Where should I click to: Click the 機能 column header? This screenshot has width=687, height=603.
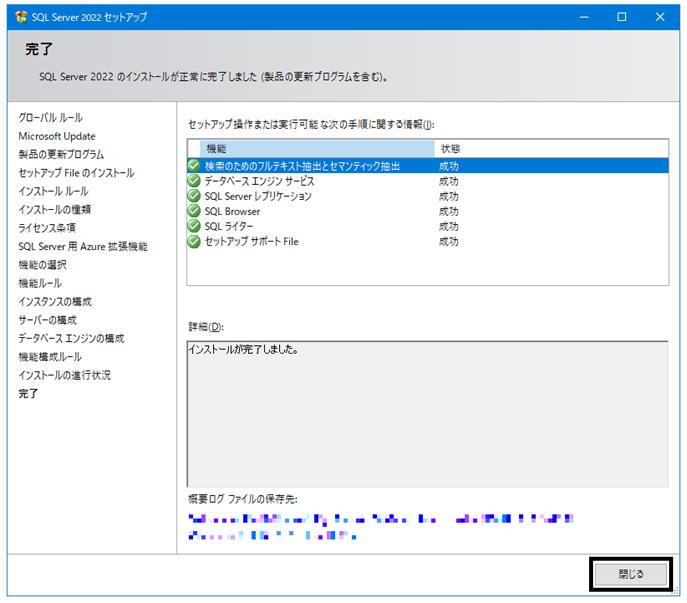point(317,149)
